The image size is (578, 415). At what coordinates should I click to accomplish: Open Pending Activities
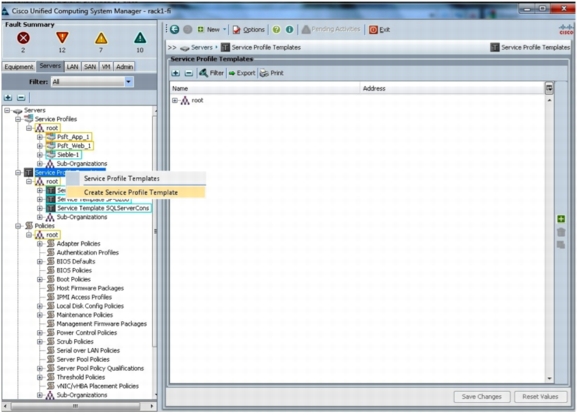pyautogui.click(x=331, y=29)
